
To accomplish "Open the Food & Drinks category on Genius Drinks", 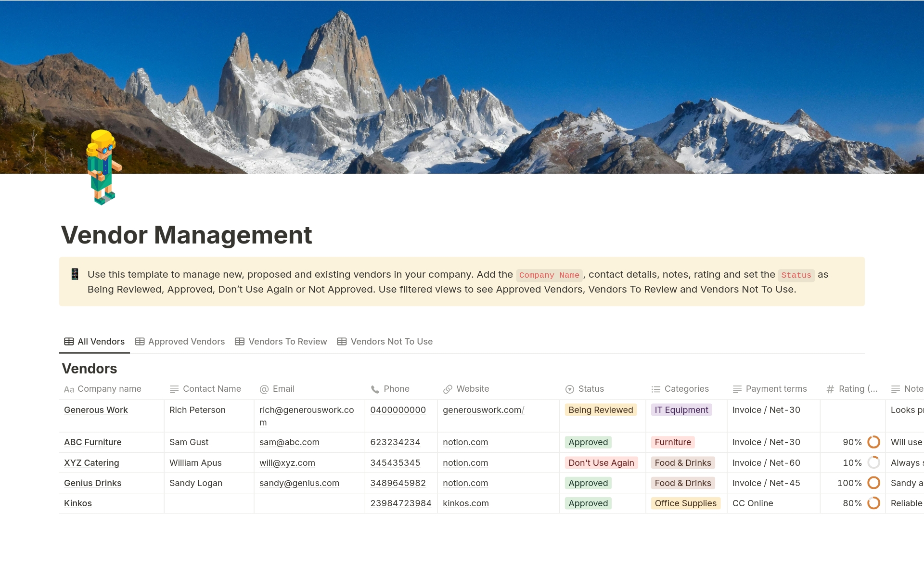I will click(x=682, y=483).
